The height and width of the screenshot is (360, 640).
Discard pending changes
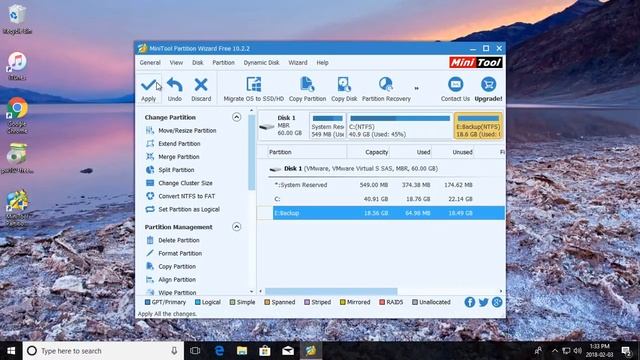point(201,89)
